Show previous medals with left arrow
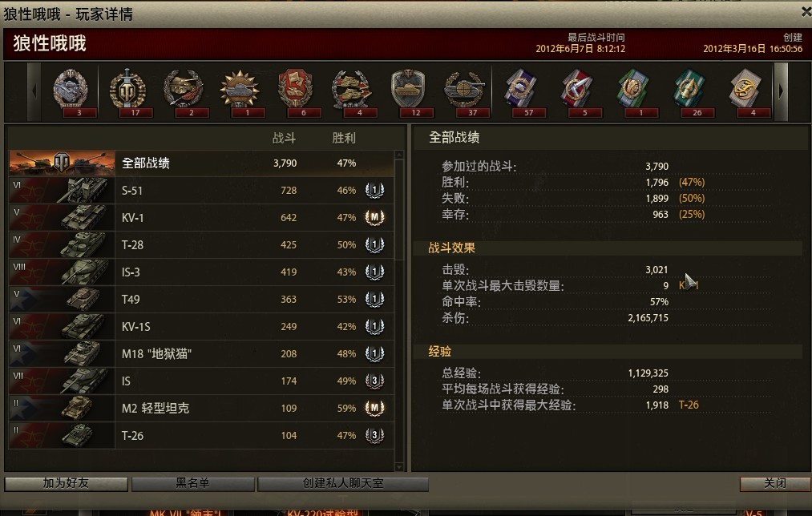The width and height of the screenshot is (812, 516). click(x=34, y=91)
